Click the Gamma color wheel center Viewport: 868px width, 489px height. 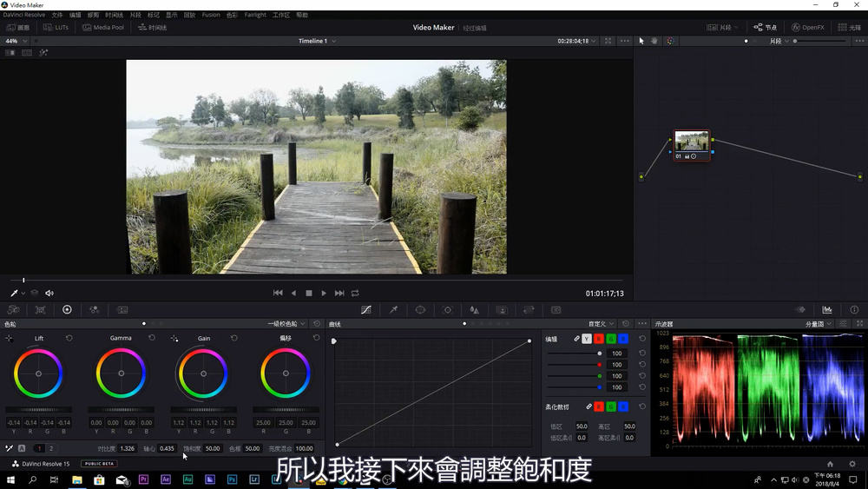pos(121,373)
